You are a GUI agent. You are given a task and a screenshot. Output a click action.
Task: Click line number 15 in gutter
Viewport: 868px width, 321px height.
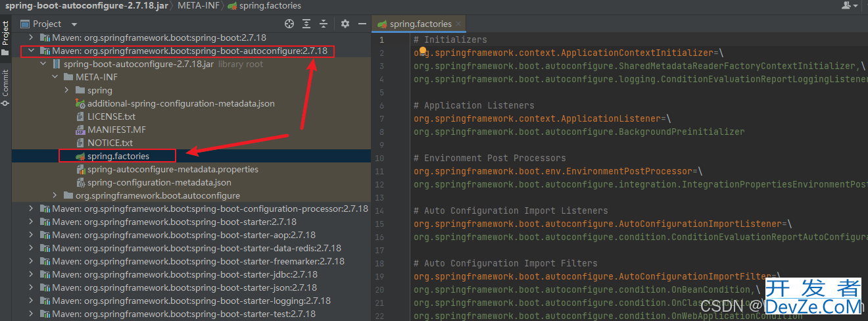(x=378, y=224)
